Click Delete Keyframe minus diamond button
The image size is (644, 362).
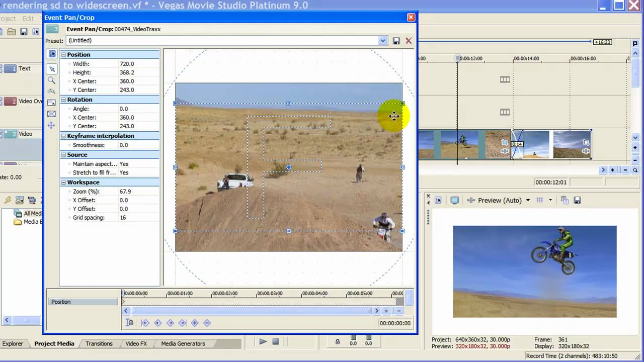point(207,323)
